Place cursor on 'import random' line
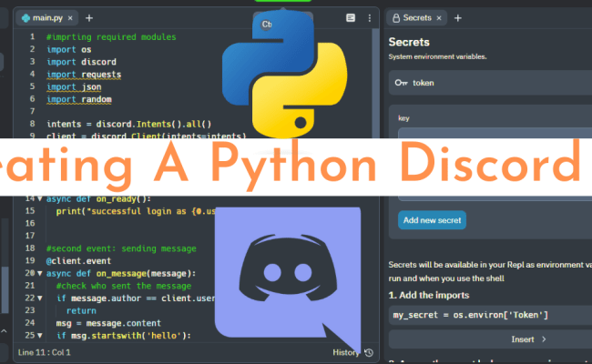Viewport: 592px width, 364px height. coord(79,99)
